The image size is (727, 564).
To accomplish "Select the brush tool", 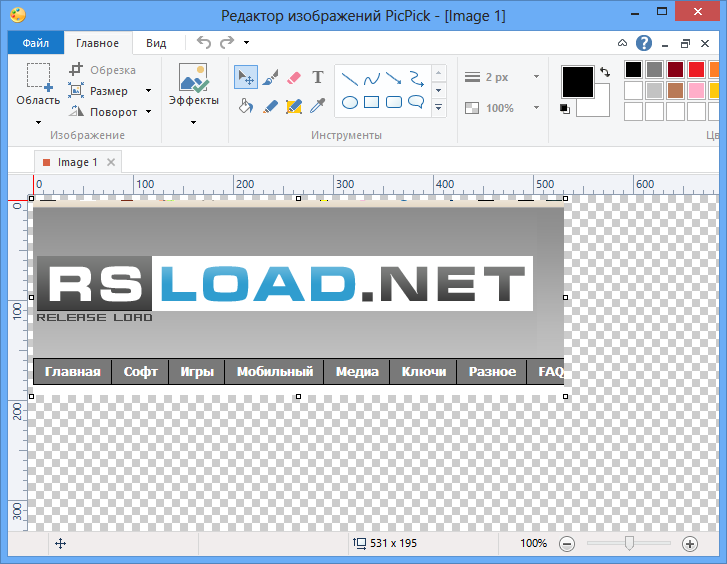I will 270,77.
